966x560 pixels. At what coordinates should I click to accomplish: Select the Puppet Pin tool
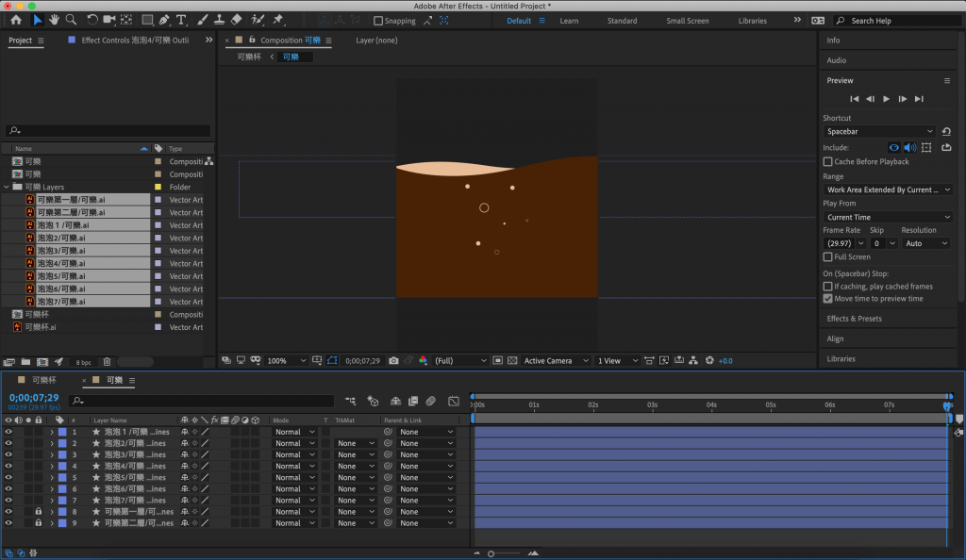pyautogui.click(x=278, y=19)
